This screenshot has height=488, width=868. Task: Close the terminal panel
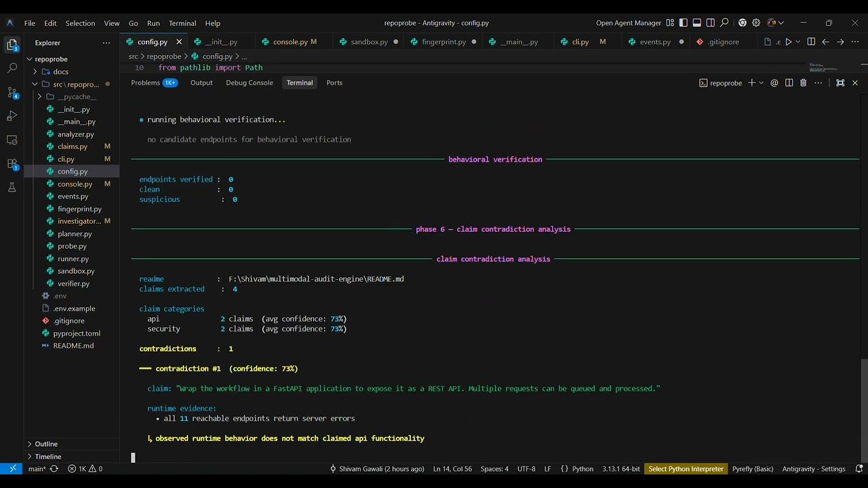(854, 83)
